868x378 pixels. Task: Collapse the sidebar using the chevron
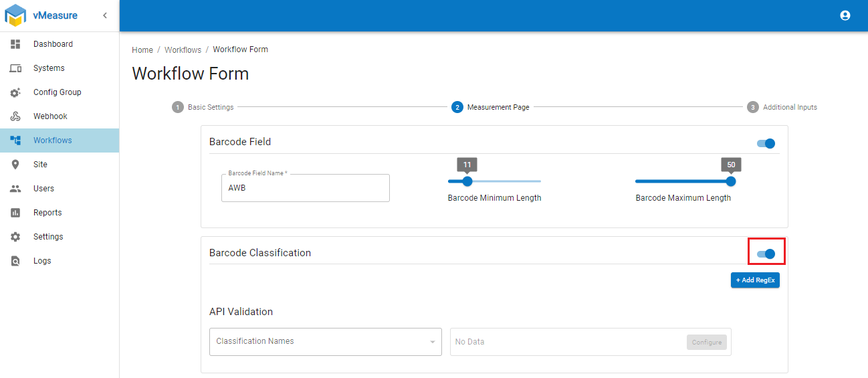[x=105, y=15]
